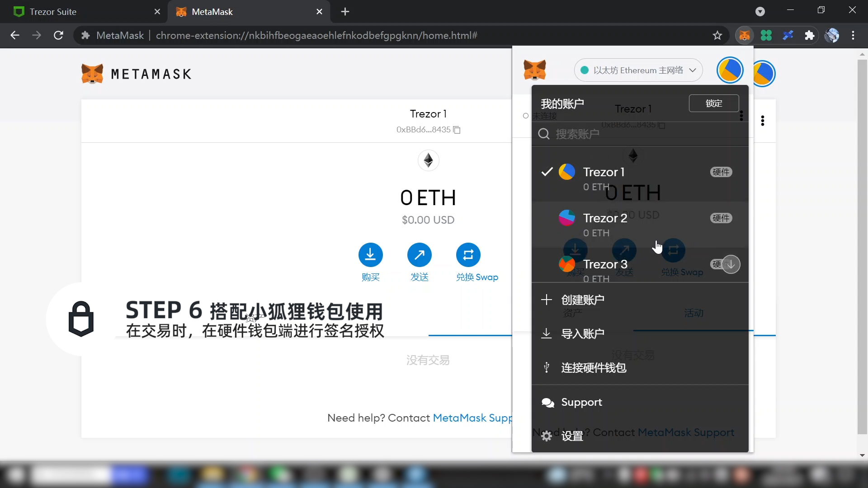Click the Send (发送) arrow icon on main page
The height and width of the screenshot is (488, 868).
pos(420,255)
